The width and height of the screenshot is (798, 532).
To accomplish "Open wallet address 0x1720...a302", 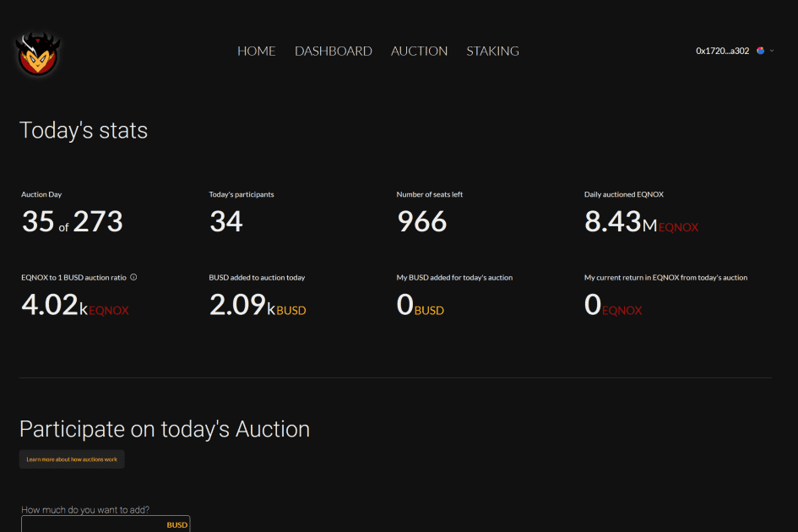I will 722,51.
